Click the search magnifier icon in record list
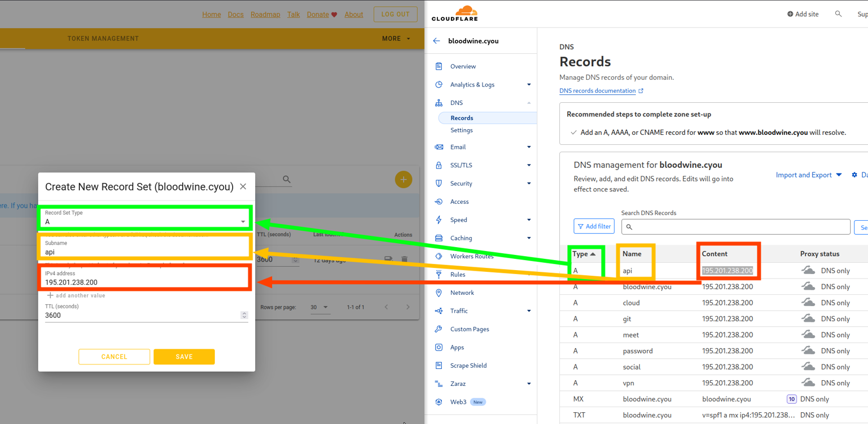The width and height of the screenshot is (868, 424). [287, 179]
